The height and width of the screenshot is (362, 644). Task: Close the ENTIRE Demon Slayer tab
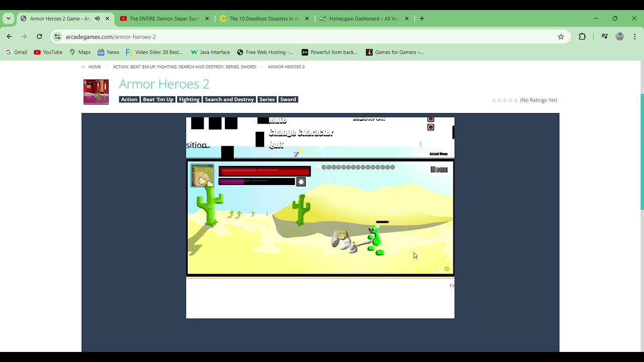[207, 19]
